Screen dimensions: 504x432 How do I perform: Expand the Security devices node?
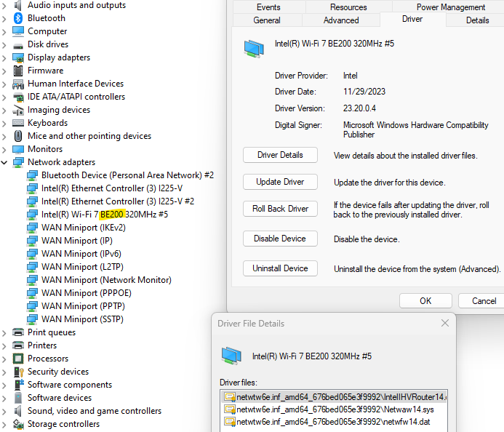(4, 372)
